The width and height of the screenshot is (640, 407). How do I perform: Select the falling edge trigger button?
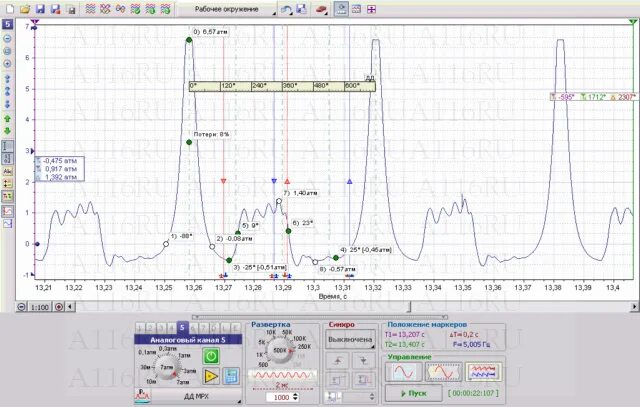(x=363, y=360)
